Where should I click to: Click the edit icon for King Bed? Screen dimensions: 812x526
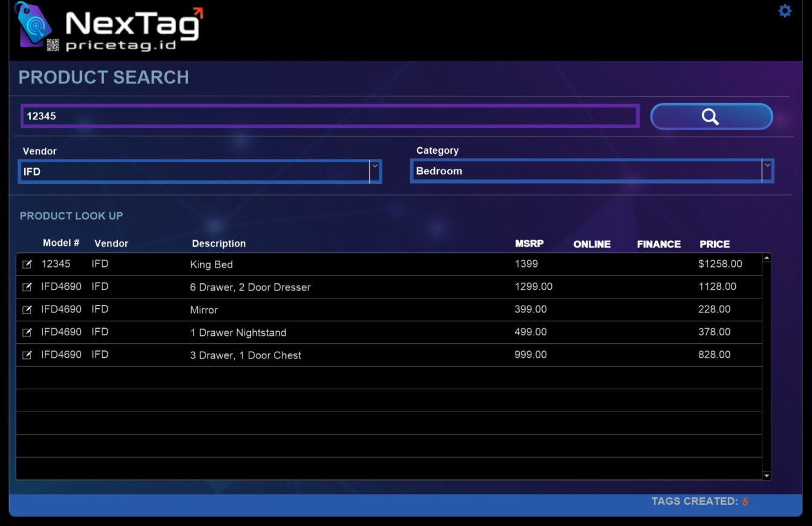pyautogui.click(x=27, y=265)
